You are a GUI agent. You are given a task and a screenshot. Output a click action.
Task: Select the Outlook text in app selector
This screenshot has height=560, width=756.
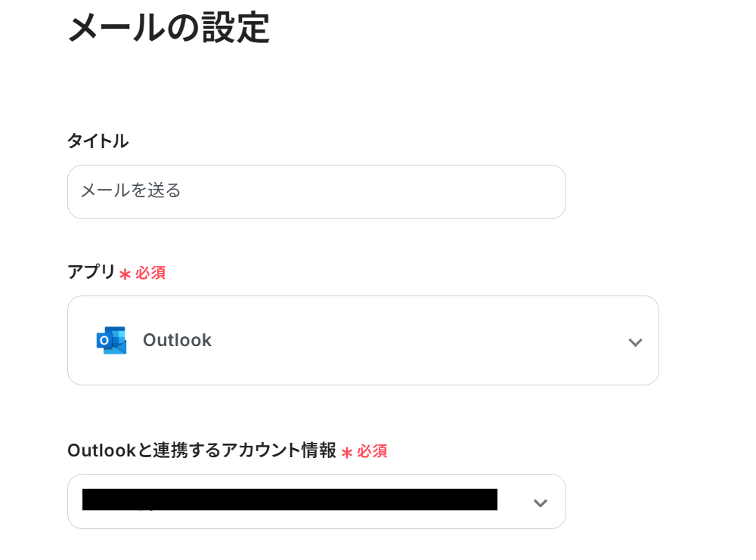pos(177,341)
